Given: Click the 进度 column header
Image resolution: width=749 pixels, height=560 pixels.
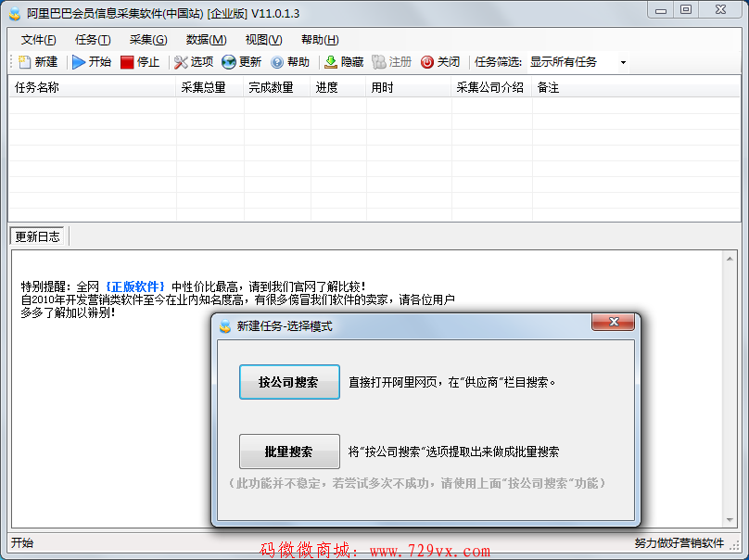Looking at the screenshot, I should (x=338, y=87).
